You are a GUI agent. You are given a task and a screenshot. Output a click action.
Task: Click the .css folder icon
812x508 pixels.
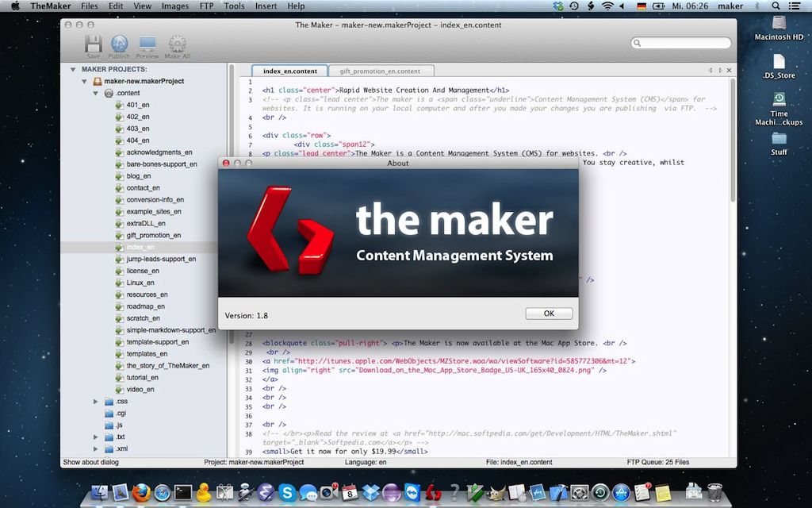[109, 401]
